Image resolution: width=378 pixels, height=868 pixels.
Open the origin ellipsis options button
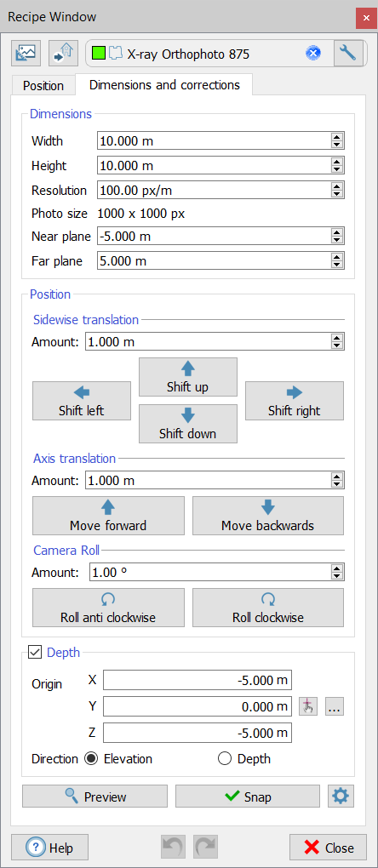(x=335, y=706)
